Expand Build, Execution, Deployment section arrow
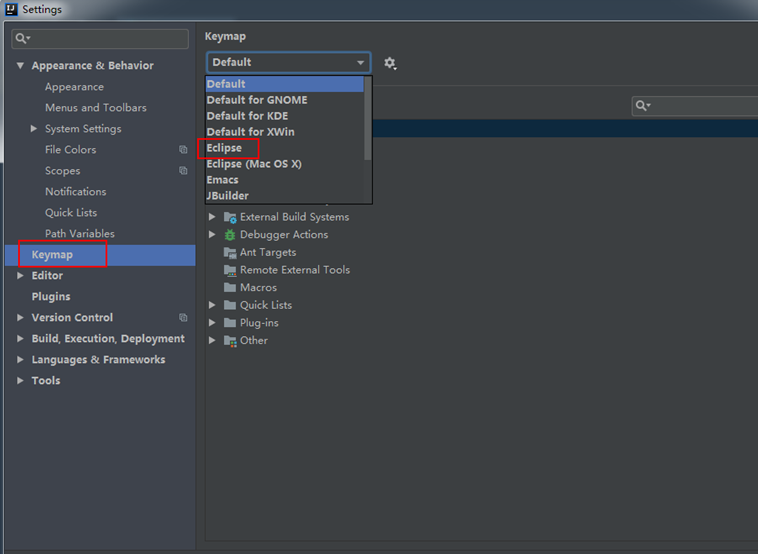 pyautogui.click(x=20, y=338)
